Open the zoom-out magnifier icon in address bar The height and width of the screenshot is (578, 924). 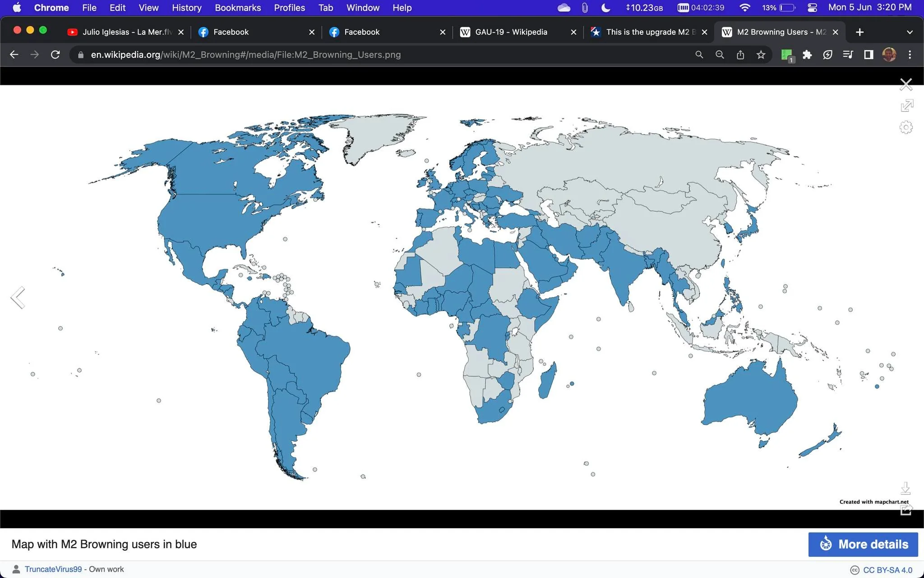click(x=720, y=55)
